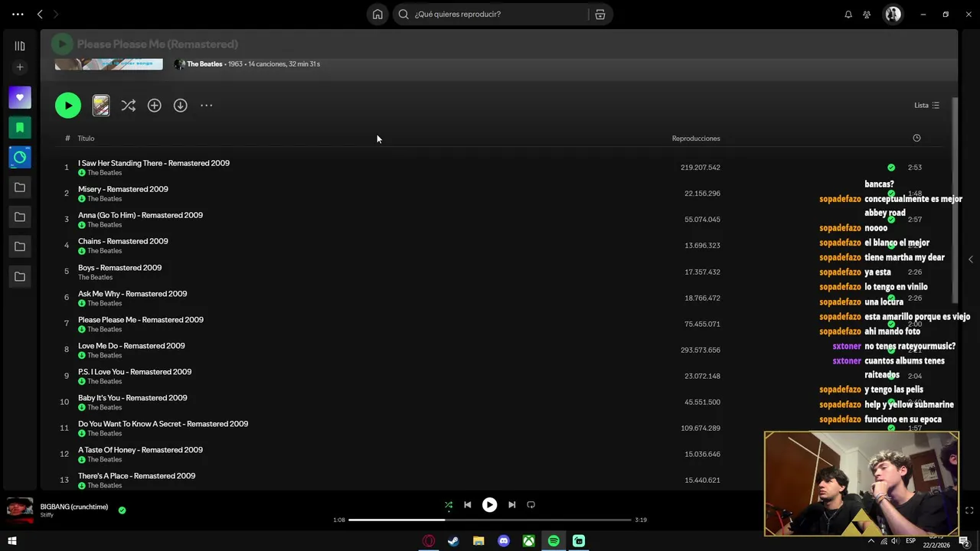Image resolution: width=980 pixels, height=551 pixels.
Task: Open now playing BIGBANG (crunchtime) title
Action: pos(74,507)
